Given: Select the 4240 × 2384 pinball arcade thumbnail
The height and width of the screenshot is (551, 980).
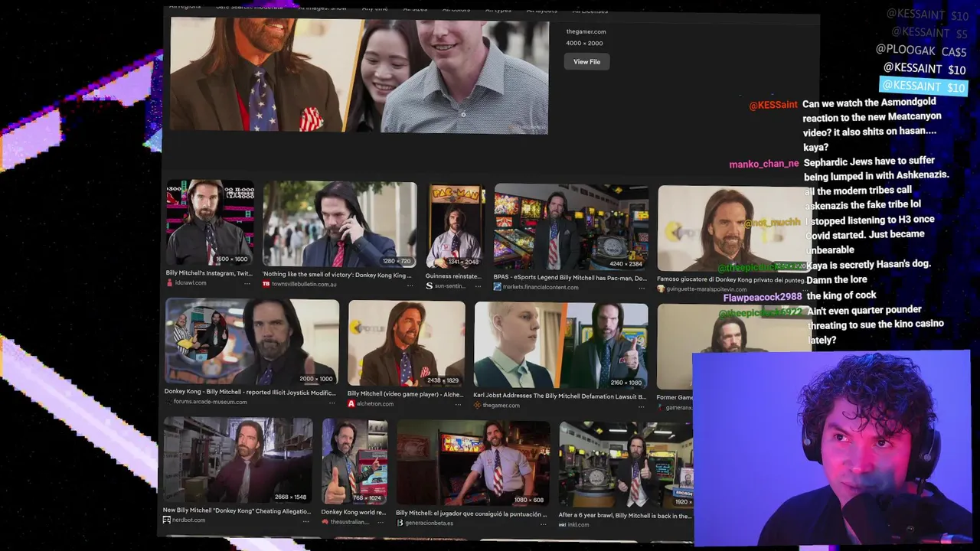Looking at the screenshot, I should (x=571, y=228).
